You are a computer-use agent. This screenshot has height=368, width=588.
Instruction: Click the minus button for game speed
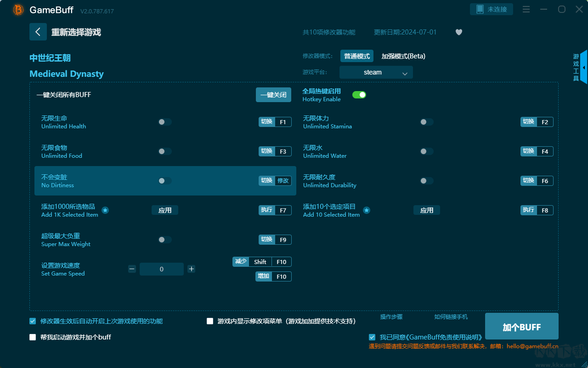pos(132,269)
